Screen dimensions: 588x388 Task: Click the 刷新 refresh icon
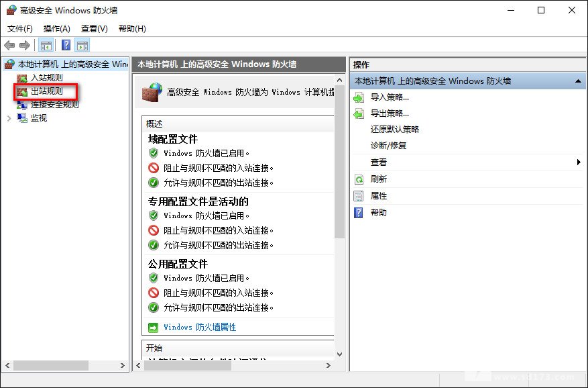pyautogui.click(x=359, y=179)
